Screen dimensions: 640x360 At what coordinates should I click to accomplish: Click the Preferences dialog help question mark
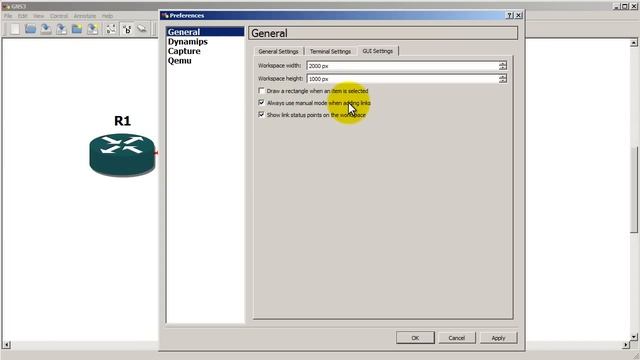point(509,16)
